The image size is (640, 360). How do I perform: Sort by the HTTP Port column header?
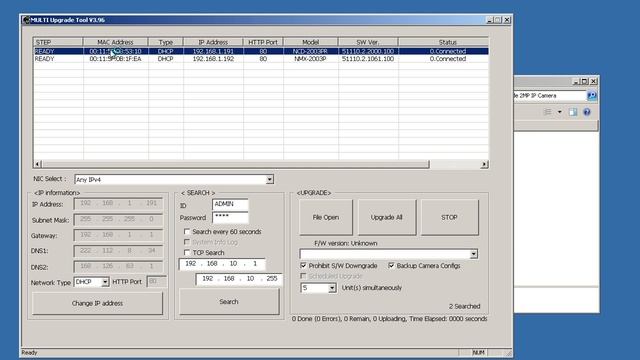[263, 42]
